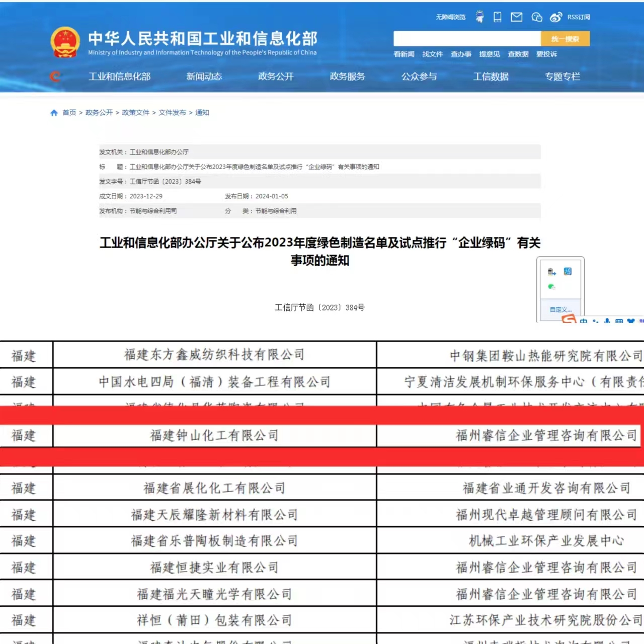
Task: Click the 无障碍浏览 accessibility link
Action: click(x=450, y=17)
